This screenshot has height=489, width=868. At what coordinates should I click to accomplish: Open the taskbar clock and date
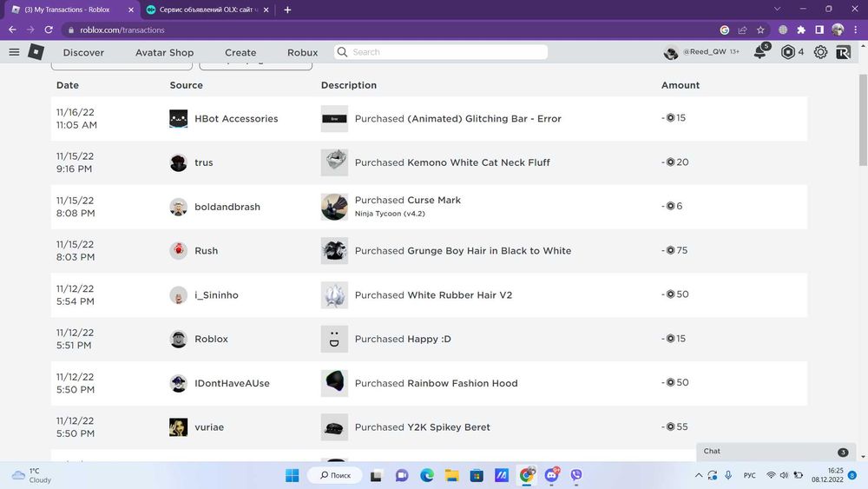pos(827,475)
